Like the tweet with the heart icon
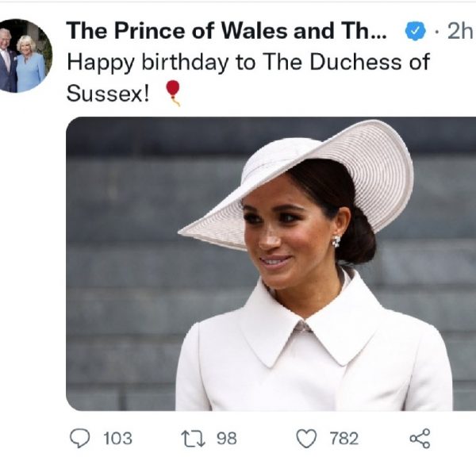Viewport: 476px width, 476px height. pyautogui.click(x=306, y=439)
